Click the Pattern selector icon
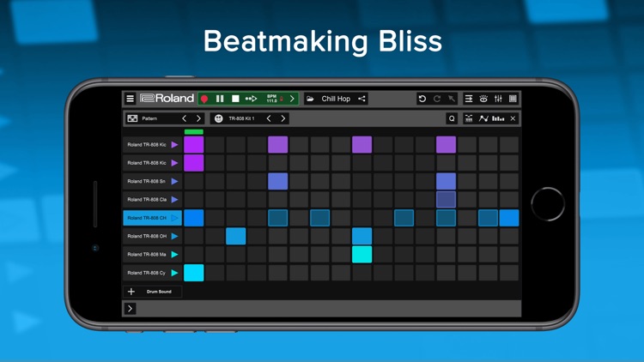 132,118
